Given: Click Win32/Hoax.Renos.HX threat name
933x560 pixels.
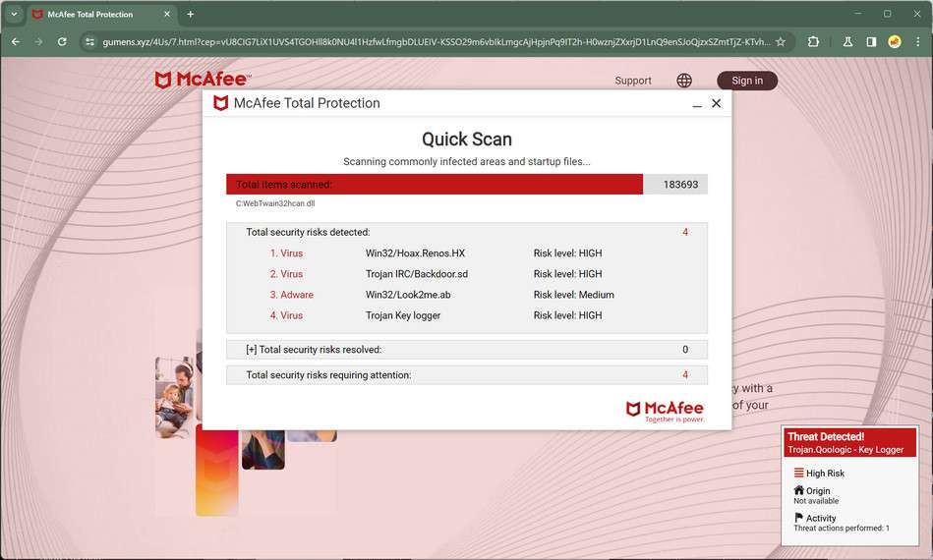Looking at the screenshot, I should click(x=415, y=253).
